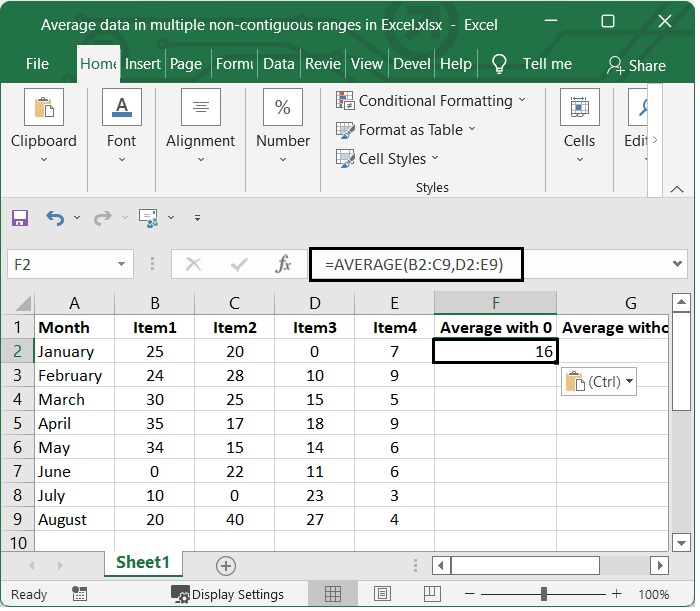Image resolution: width=700 pixels, height=611 pixels.
Task: Expand the Cell Styles dropdown
Action: (x=387, y=159)
